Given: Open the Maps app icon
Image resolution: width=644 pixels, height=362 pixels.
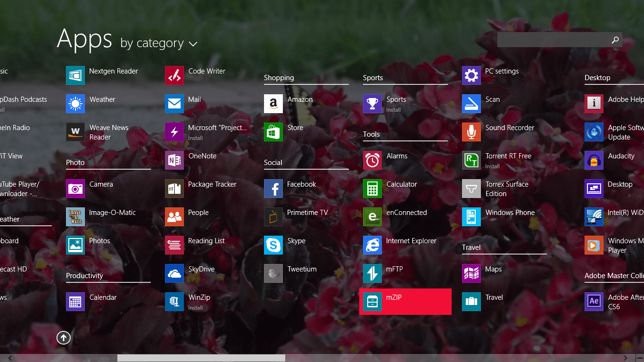Looking at the screenshot, I should point(471,273).
